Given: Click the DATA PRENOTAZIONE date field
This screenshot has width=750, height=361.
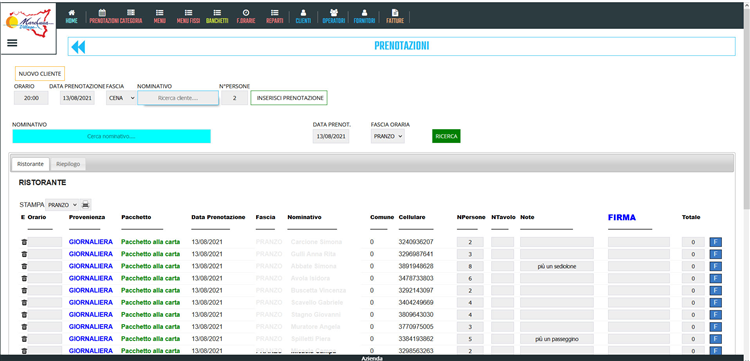Looking at the screenshot, I should [77, 98].
